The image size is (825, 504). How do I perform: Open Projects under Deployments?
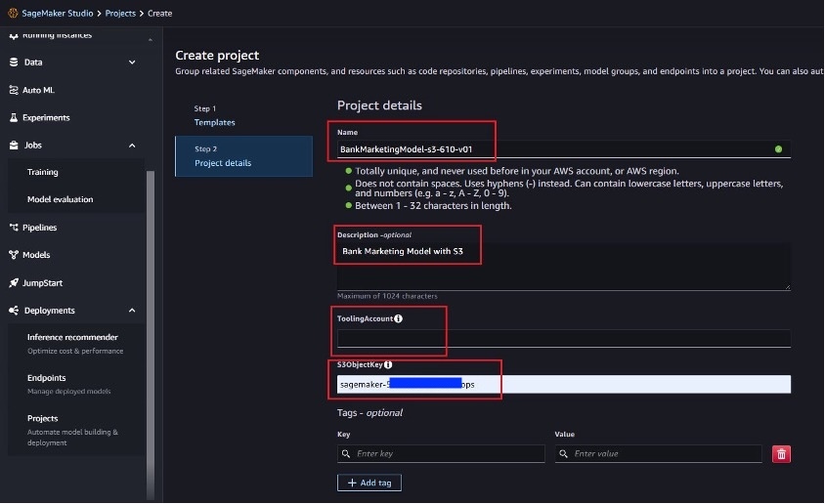tap(43, 418)
